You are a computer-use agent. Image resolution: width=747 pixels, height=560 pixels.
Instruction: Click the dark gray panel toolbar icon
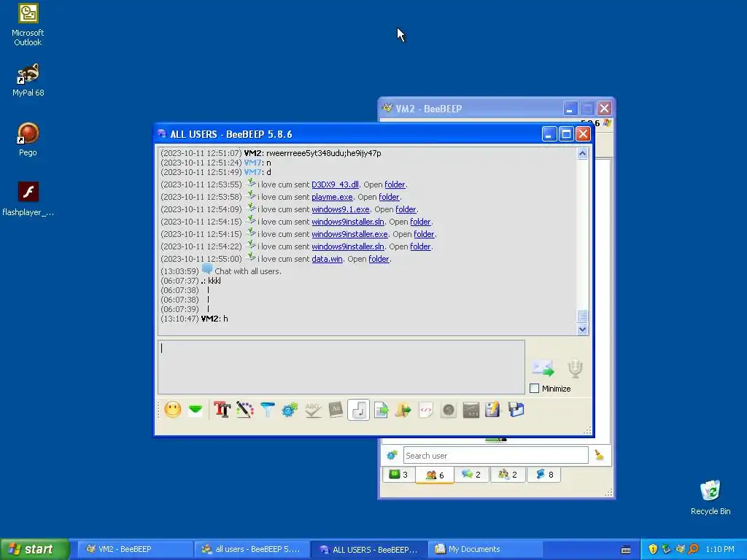(471, 410)
